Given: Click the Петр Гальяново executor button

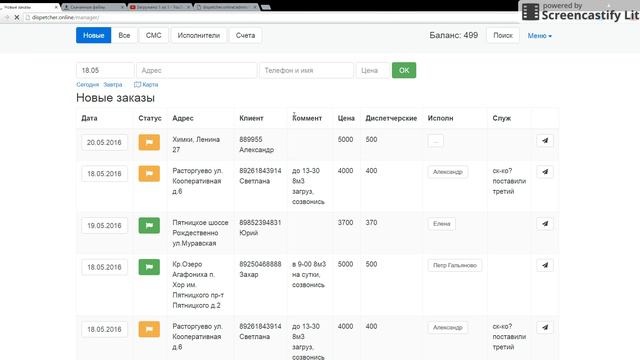Looking at the screenshot, I should coord(455,265).
